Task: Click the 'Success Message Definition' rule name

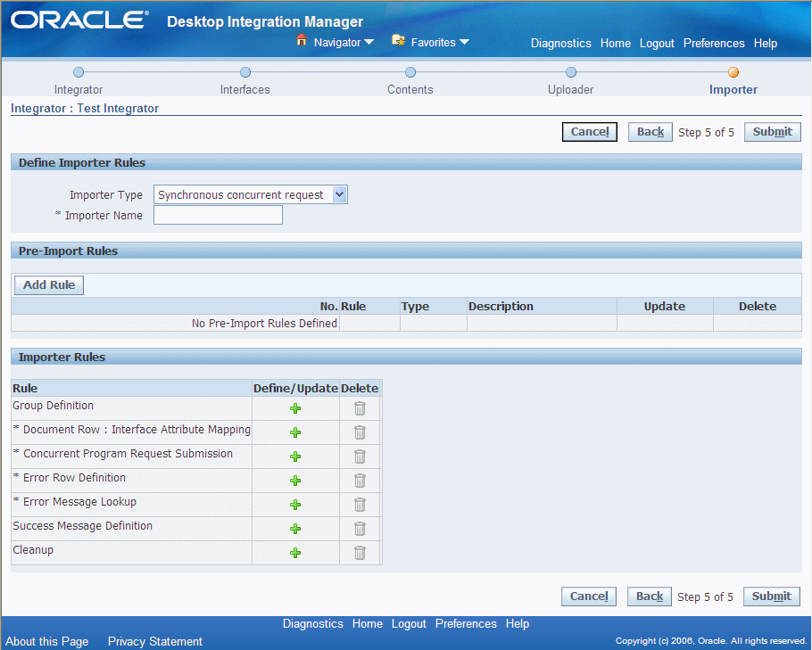Action: [82, 525]
